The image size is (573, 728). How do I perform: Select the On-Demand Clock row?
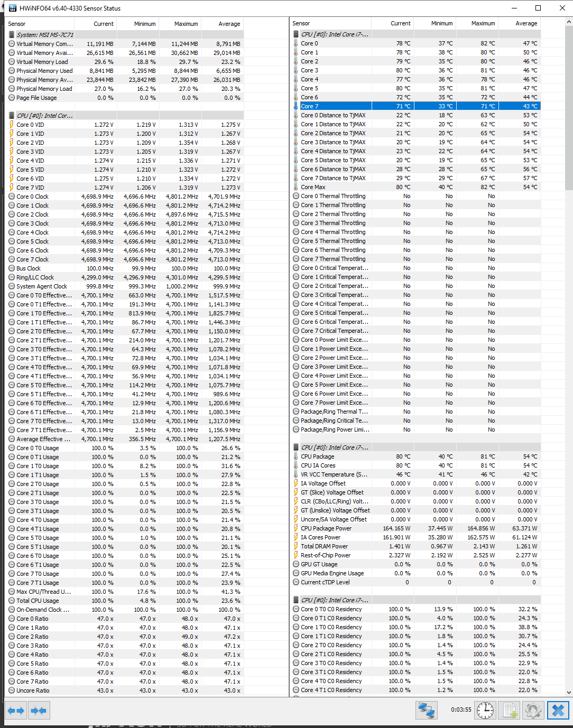125,610
